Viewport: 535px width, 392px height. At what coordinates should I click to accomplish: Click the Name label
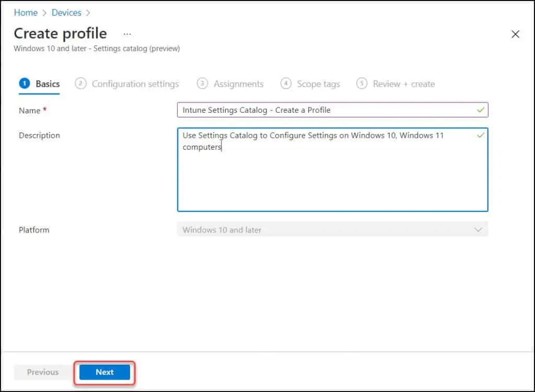tap(30, 111)
